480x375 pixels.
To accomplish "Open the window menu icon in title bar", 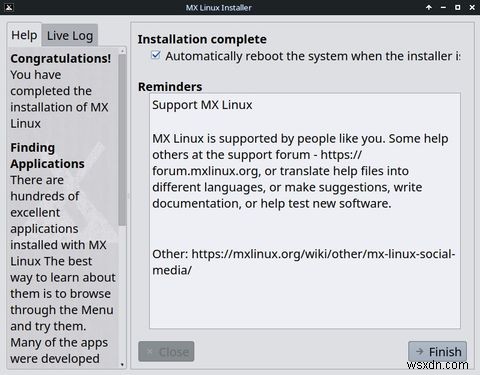I will pyautogui.click(x=9, y=7).
